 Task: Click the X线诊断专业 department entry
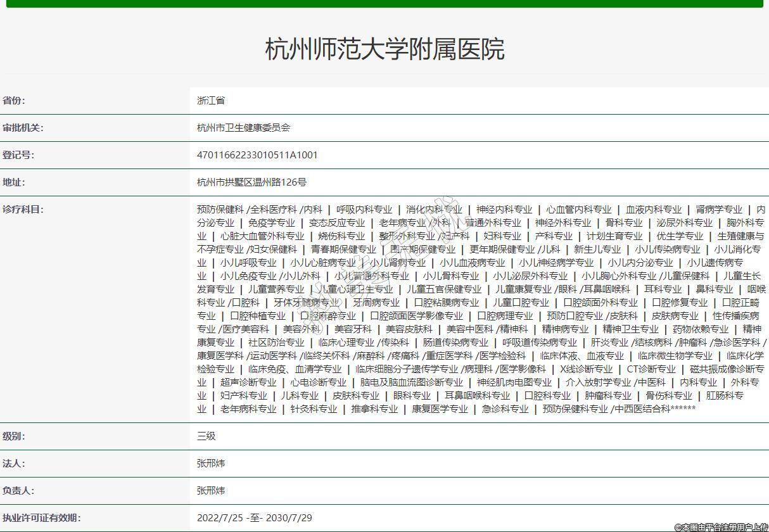(x=586, y=369)
